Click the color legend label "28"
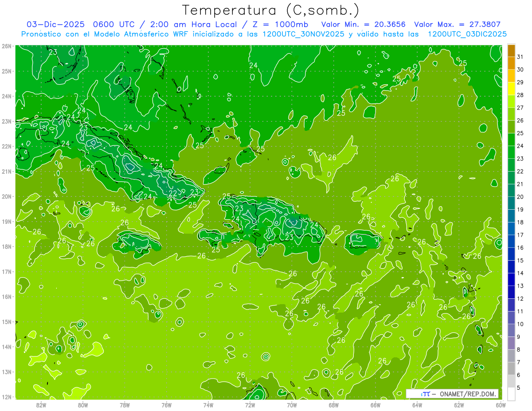532x411 pixels. coord(520,95)
